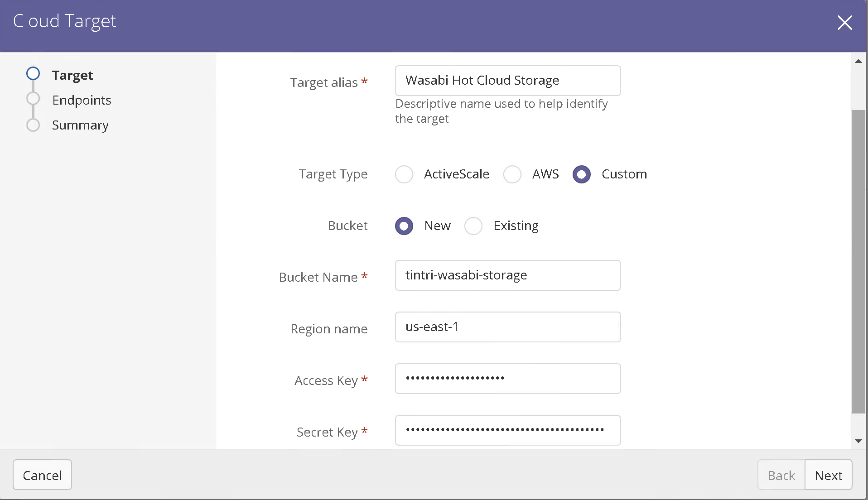This screenshot has width=868, height=500.
Task: Edit the Region name field
Action: click(508, 327)
